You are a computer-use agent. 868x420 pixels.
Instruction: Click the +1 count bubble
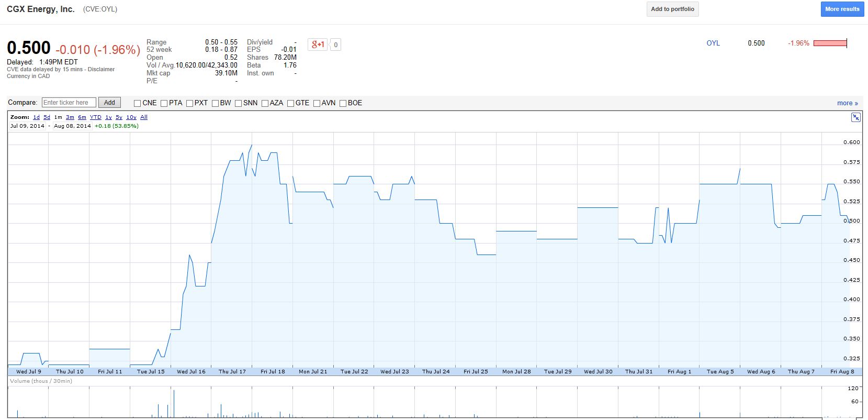335,45
